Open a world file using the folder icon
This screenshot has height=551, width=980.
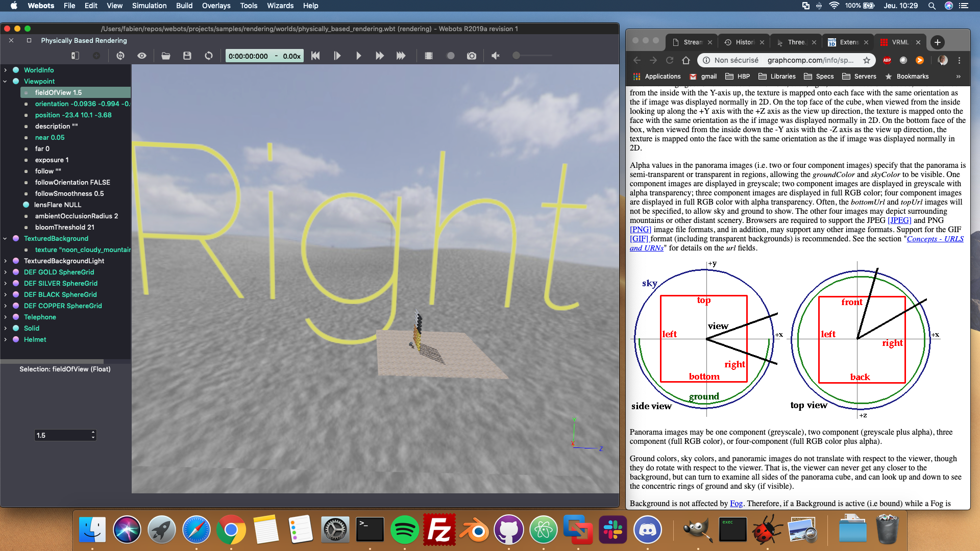pyautogui.click(x=166, y=56)
